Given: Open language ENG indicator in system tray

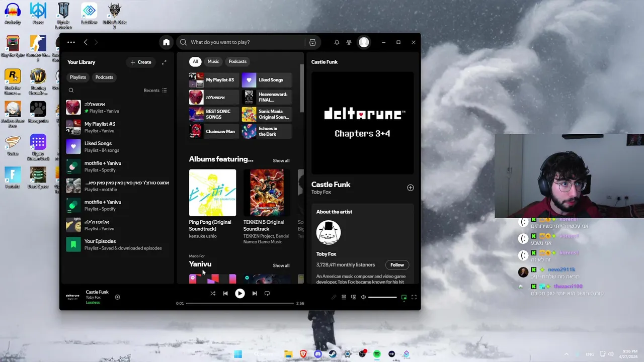Looking at the screenshot, I should coord(590,354).
